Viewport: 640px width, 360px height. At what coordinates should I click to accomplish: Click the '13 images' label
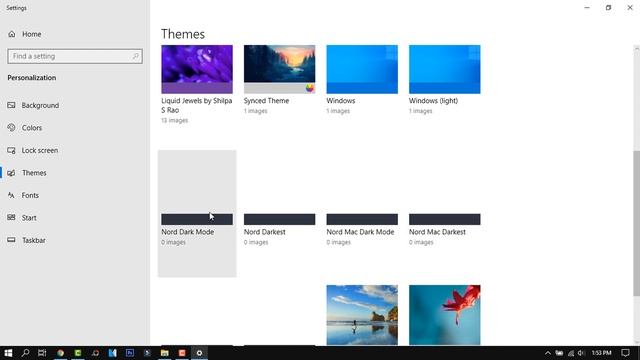pyautogui.click(x=174, y=120)
